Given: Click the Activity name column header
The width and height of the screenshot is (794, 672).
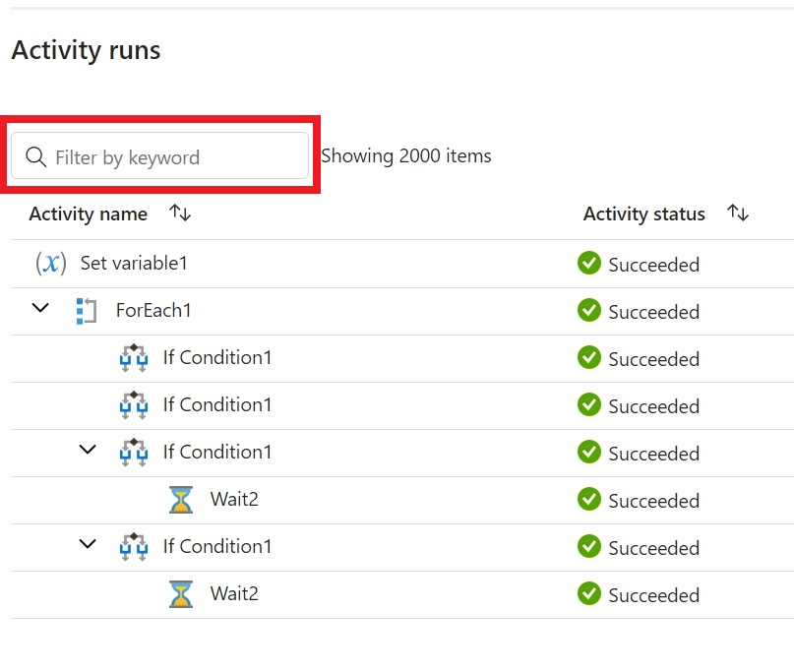Looking at the screenshot, I should coord(88,214).
